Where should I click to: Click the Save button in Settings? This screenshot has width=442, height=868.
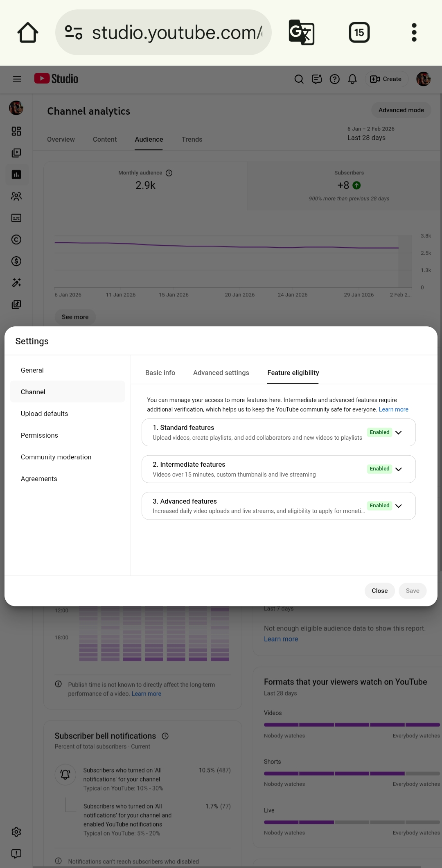[x=413, y=591]
